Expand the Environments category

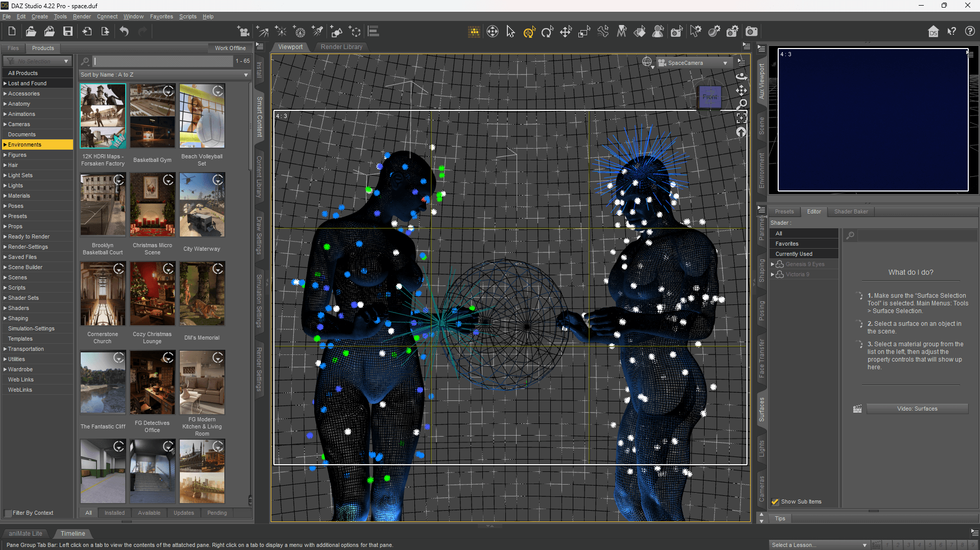pyautogui.click(x=5, y=145)
